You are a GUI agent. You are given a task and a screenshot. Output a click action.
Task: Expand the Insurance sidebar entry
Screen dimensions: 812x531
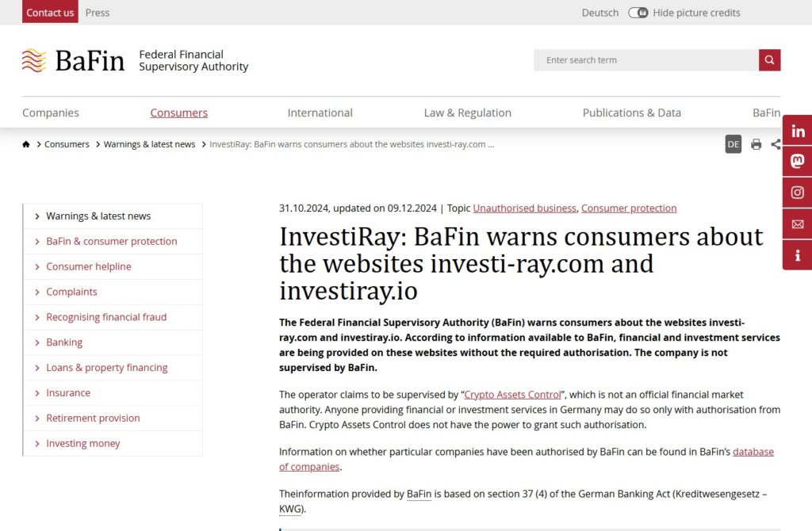69,392
